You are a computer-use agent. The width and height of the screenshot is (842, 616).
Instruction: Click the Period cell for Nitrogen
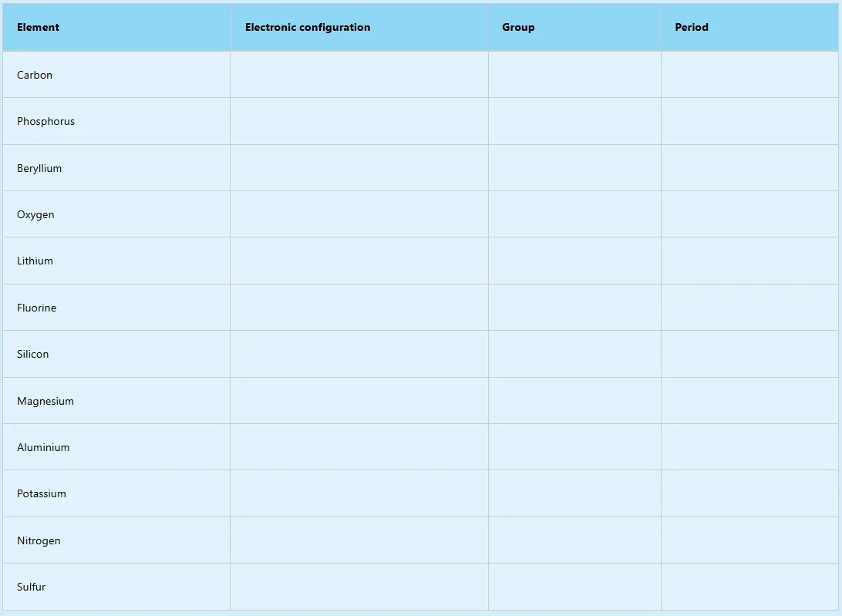point(749,540)
